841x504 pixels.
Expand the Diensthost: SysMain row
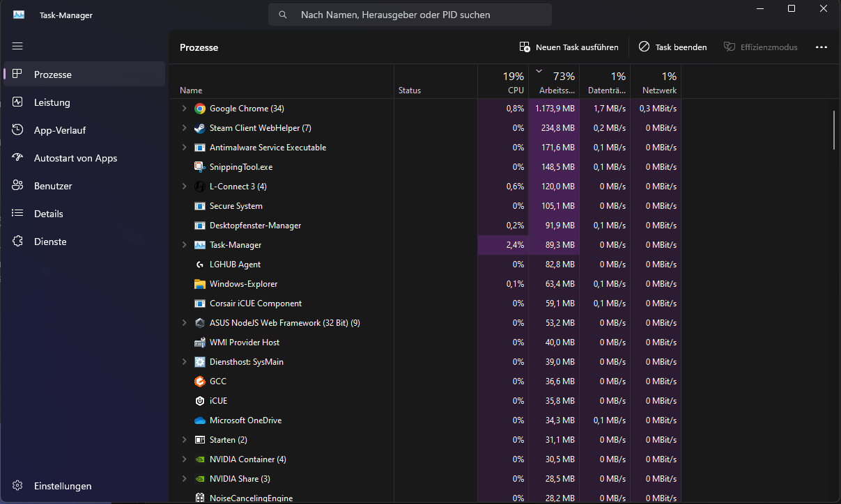tap(184, 362)
